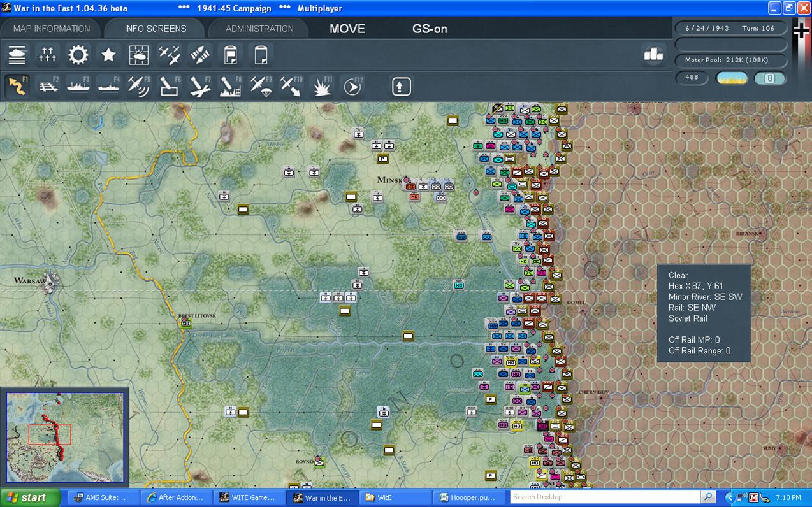Screen dimensions: 812x507
Task: Open the weather map icon
Action: pos(139,55)
